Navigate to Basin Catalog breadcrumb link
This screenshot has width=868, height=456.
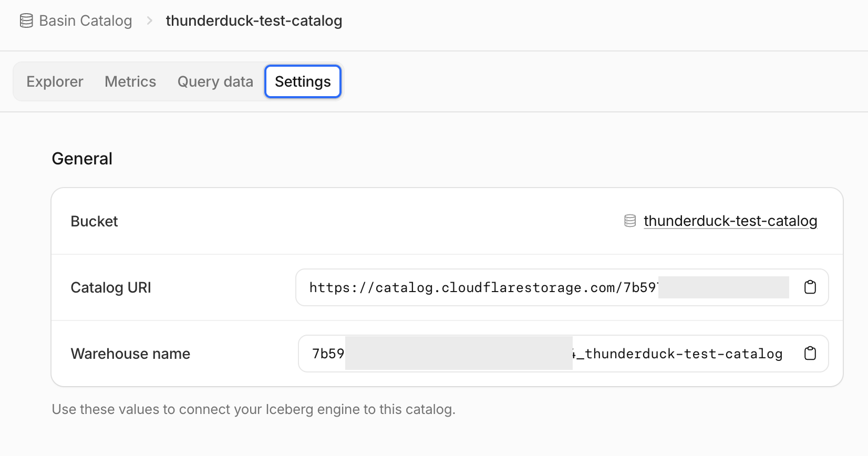86,21
